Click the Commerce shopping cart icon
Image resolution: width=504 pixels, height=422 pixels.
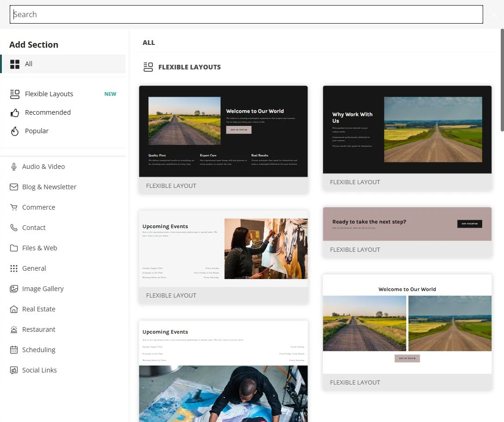14,207
